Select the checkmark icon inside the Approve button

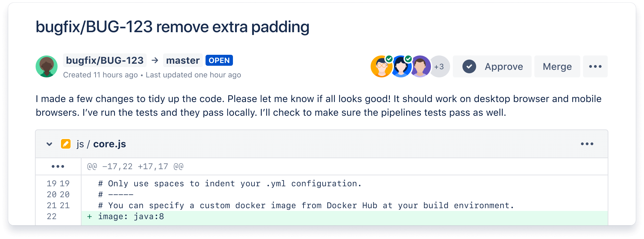point(470,66)
